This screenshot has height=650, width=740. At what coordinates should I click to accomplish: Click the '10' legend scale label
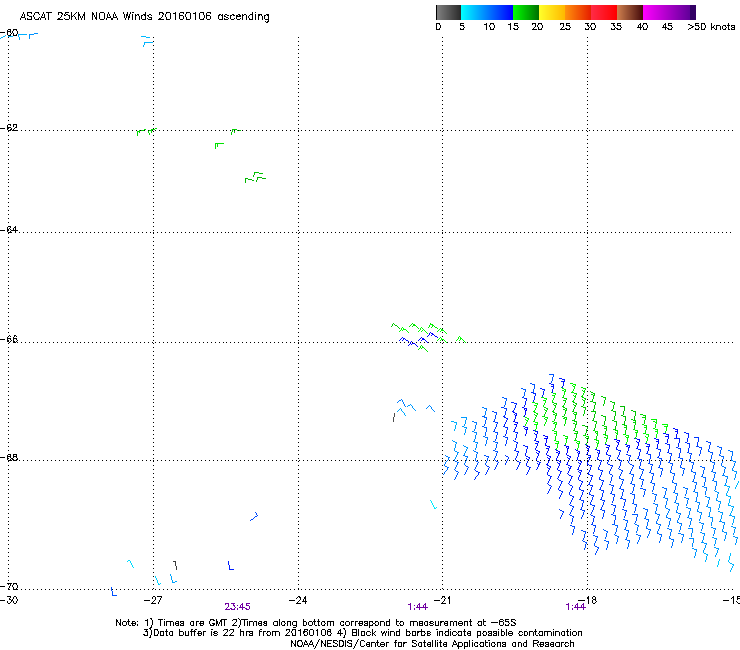coord(489,27)
